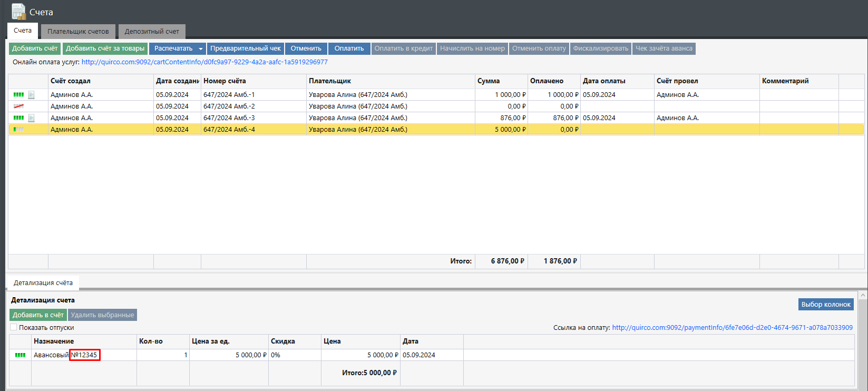Image resolution: width=868 pixels, height=391 pixels.
Task: Click the Добавить счёт button
Action: coord(35,48)
